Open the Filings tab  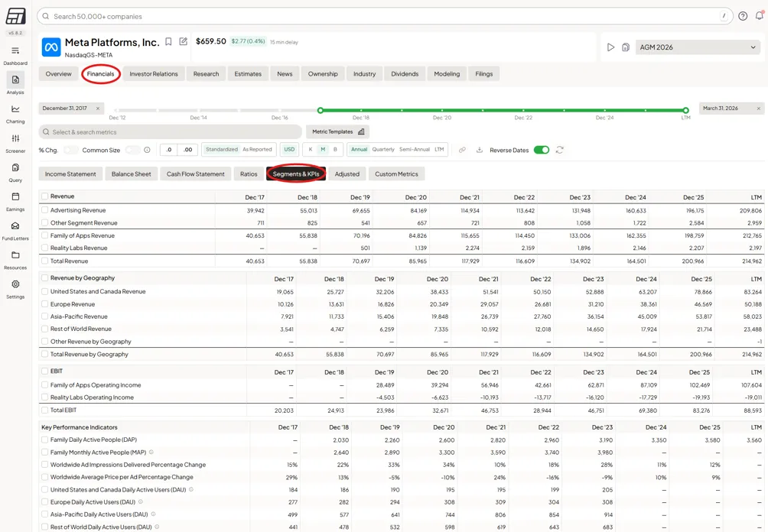pos(484,74)
